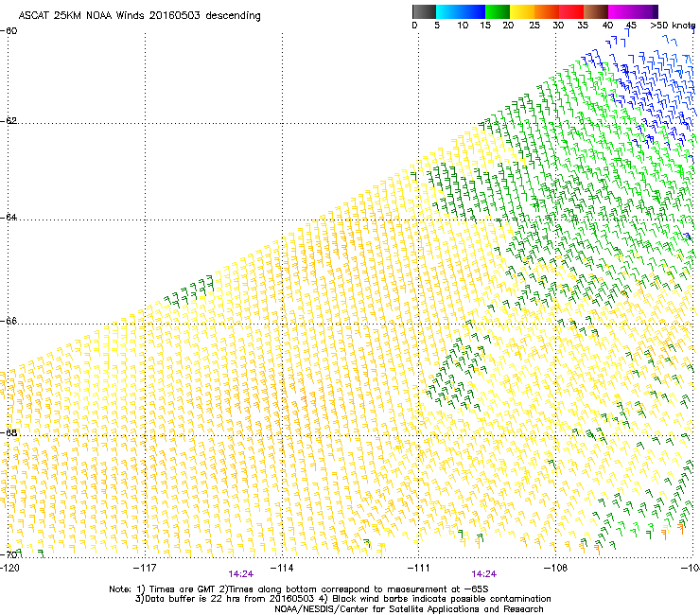700x615 pixels.
Task: Click the -120 longitude axis label
Action: pos(9,568)
